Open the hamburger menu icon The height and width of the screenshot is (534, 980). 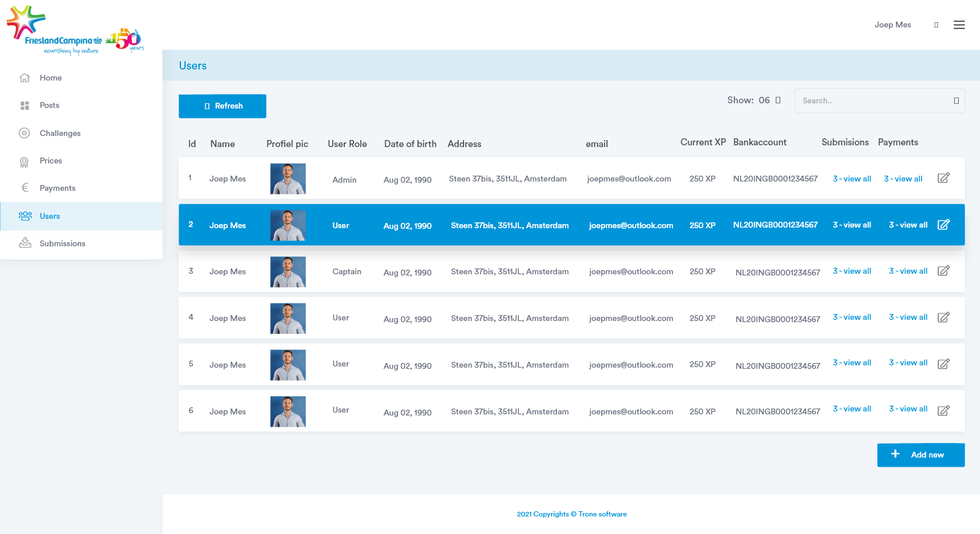coord(959,25)
